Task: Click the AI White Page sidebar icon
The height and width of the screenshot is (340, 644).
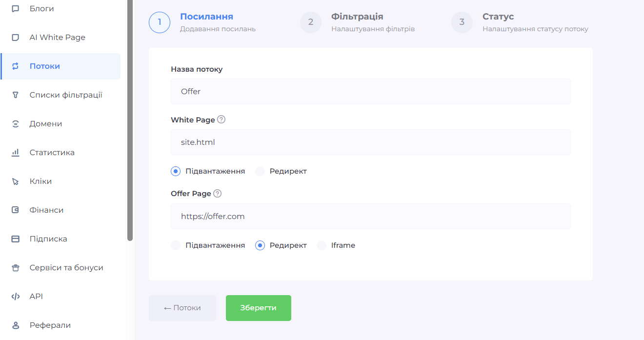Action: tap(15, 38)
